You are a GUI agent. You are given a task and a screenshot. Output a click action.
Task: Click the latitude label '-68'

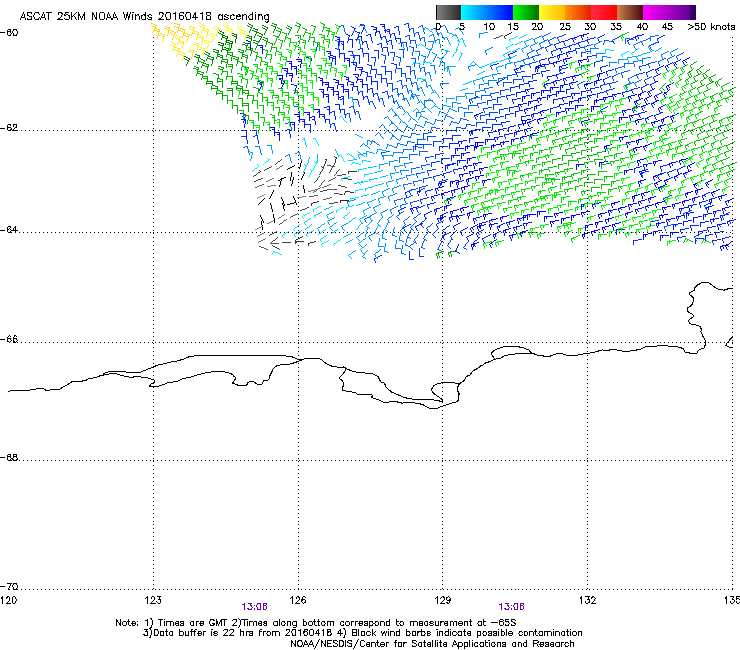9,457
